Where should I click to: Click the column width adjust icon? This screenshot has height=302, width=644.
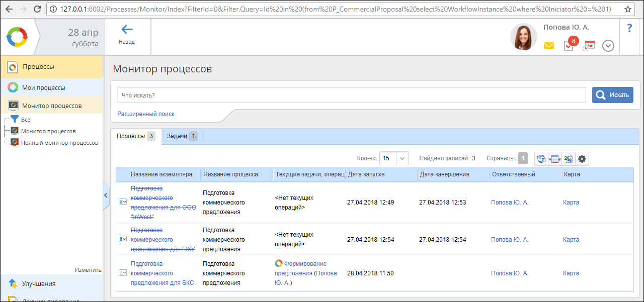[x=554, y=159]
